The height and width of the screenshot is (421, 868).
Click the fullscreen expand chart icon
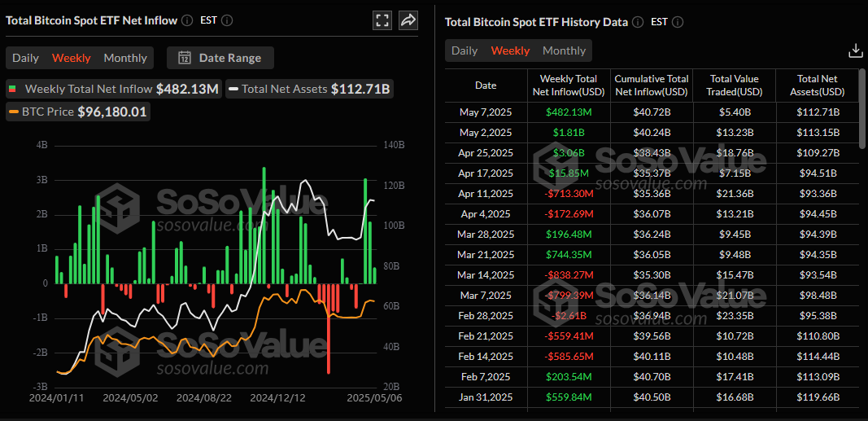(x=382, y=20)
